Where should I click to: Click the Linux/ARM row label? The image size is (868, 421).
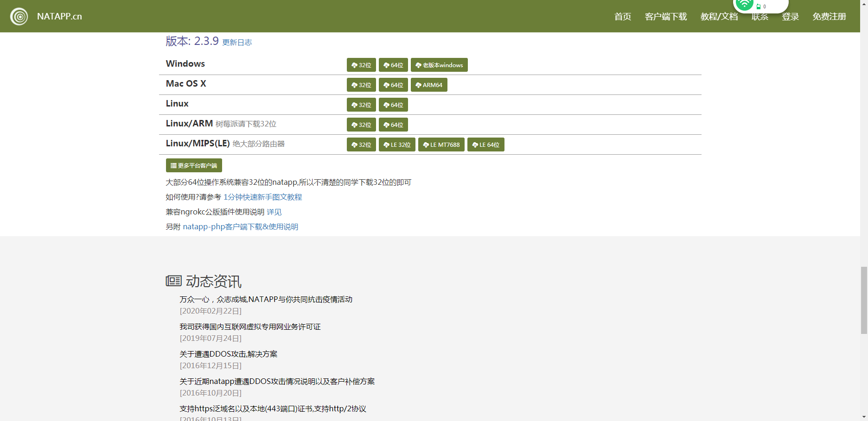(189, 124)
